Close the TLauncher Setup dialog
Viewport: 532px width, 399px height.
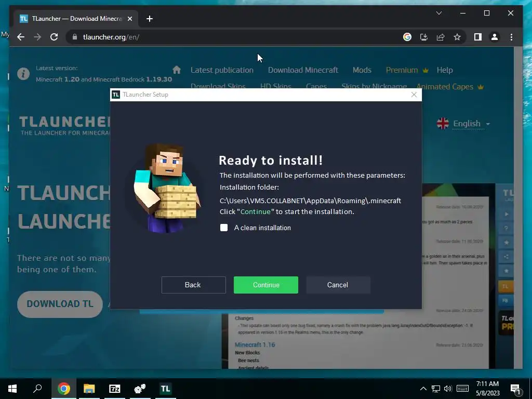[x=414, y=95]
